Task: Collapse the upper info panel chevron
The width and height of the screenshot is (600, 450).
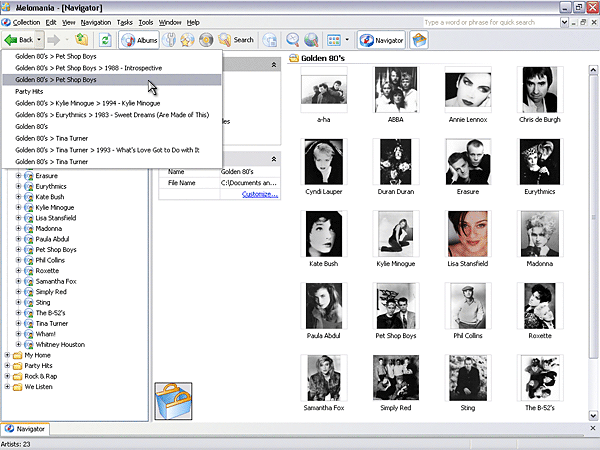Action: click(274, 65)
